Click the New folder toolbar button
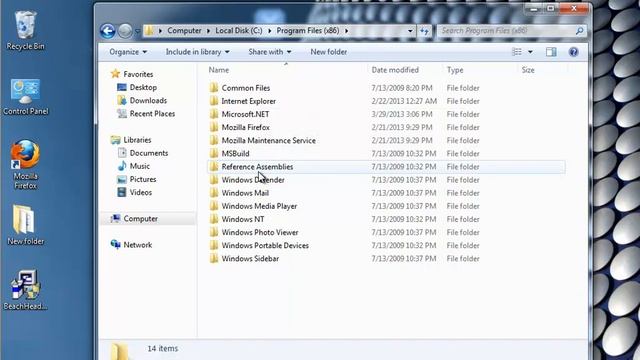 pyautogui.click(x=329, y=52)
